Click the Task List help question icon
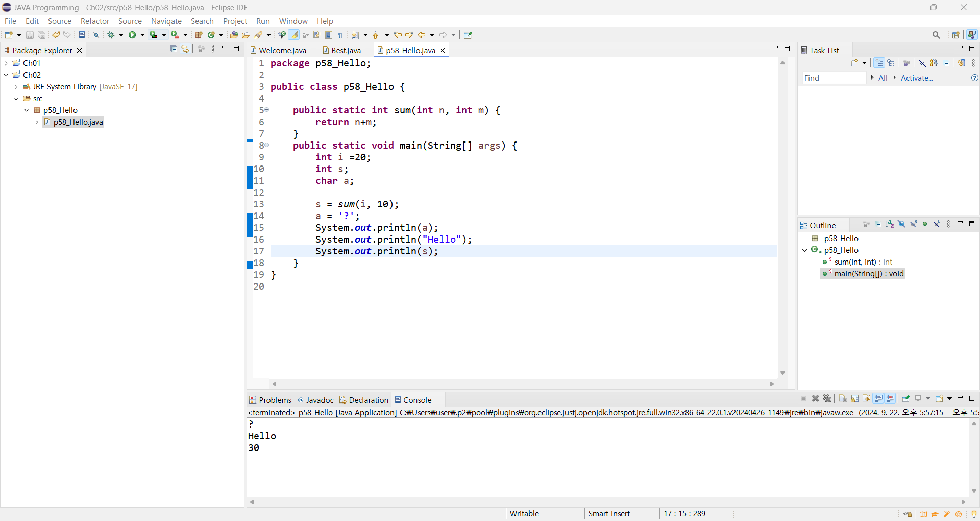 coord(974,78)
